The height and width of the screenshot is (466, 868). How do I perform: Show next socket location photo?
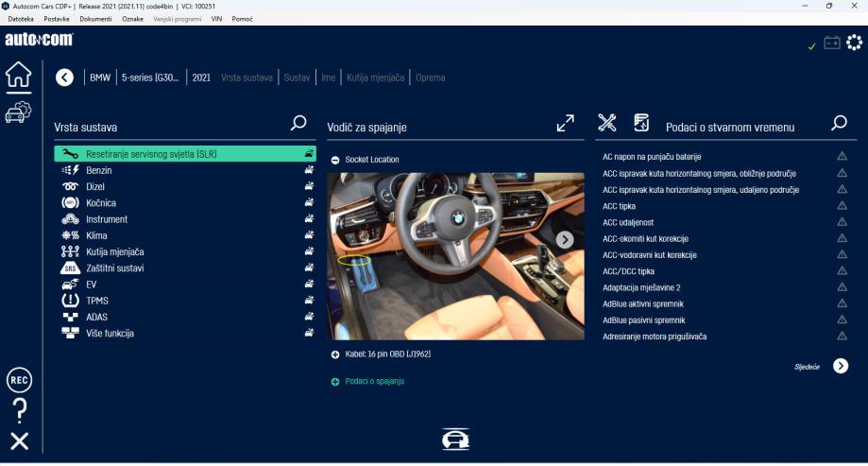pos(565,240)
